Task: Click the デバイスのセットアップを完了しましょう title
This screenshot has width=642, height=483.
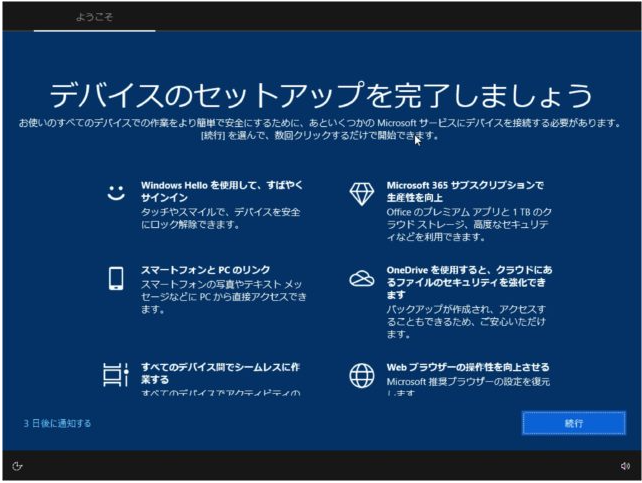Action: click(321, 95)
